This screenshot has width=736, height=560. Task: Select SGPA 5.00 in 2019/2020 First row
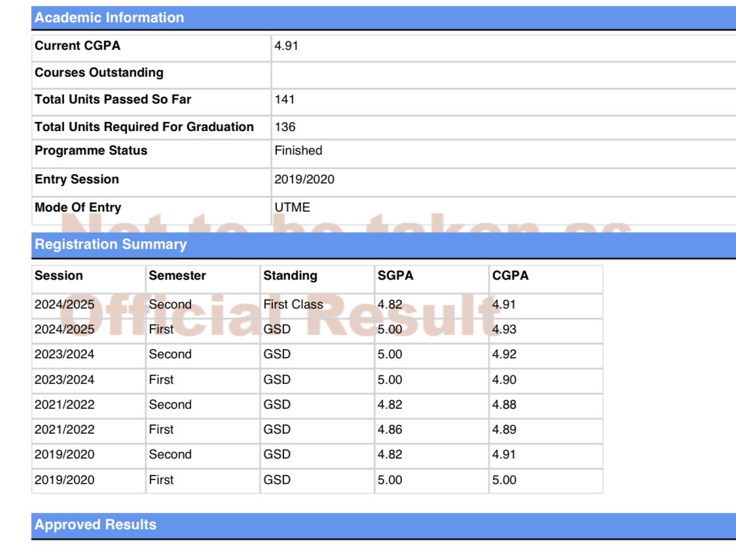390,480
